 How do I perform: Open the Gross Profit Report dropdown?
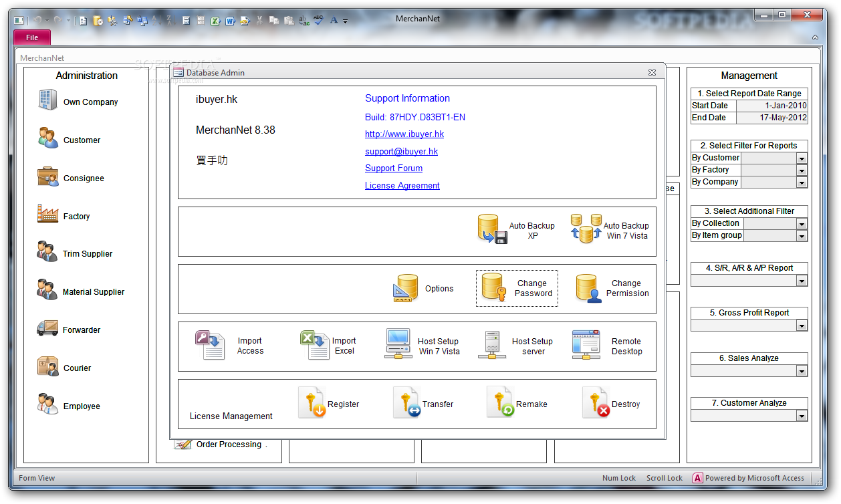point(802,326)
